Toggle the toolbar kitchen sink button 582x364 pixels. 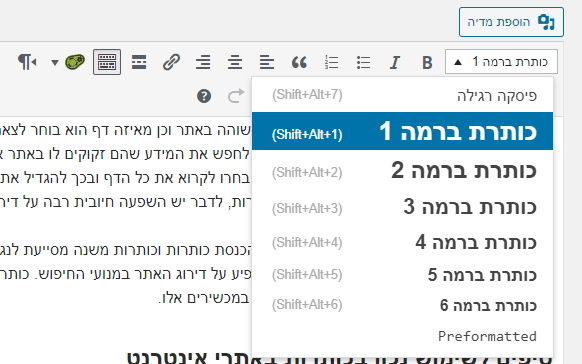(x=107, y=62)
